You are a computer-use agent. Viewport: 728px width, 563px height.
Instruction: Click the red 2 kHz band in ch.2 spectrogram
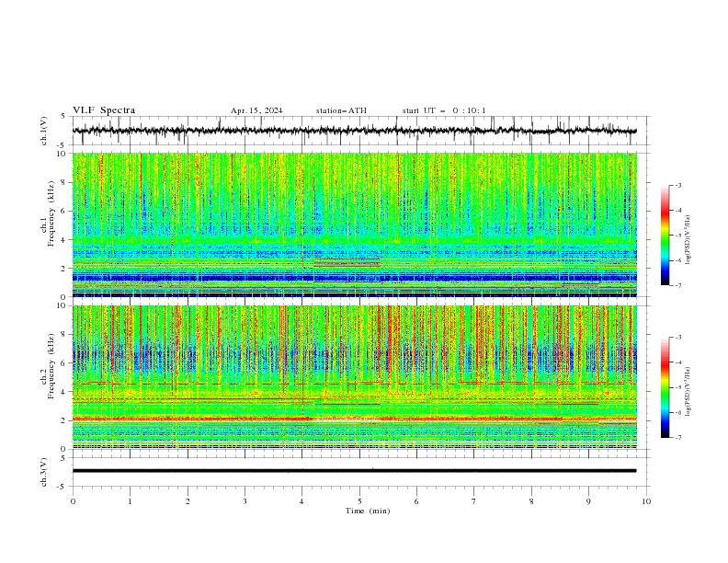point(355,419)
